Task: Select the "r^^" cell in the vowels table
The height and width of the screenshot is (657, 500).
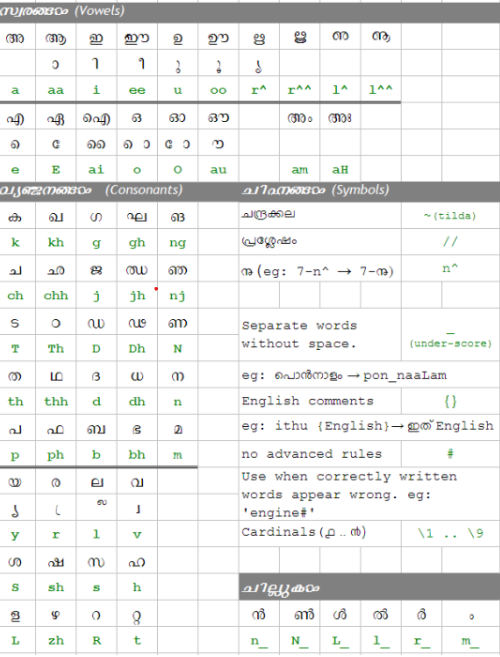Action: click(x=299, y=90)
